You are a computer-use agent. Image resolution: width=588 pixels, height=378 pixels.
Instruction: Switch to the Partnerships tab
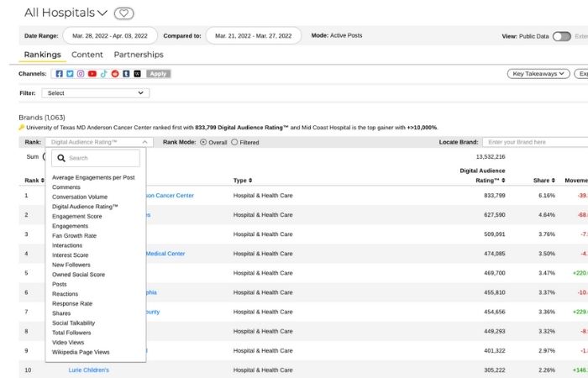point(139,55)
